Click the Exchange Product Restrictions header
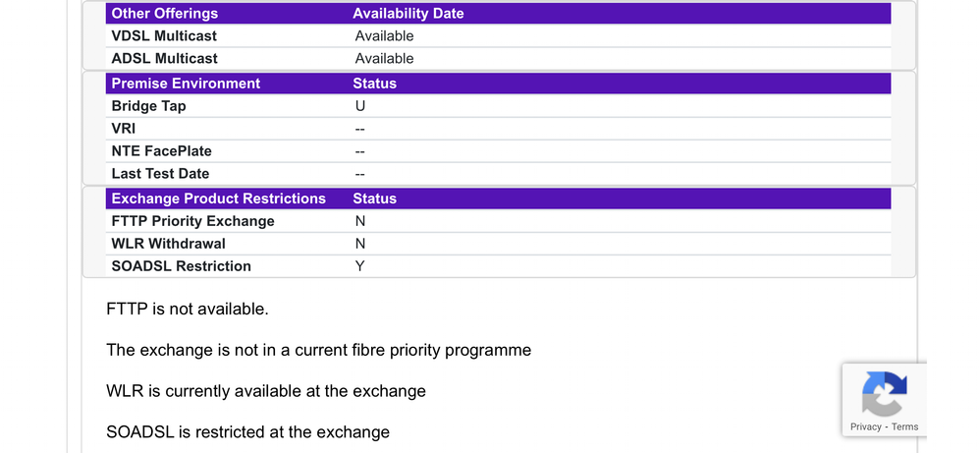The height and width of the screenshot is (453, 980). pyautogui.click(x=218, y=198)
